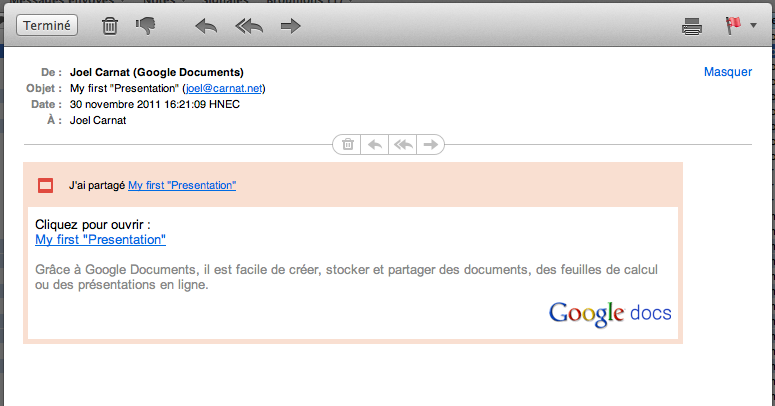The width and height of the screenshot is (775, 406).
Task: Click the red presentation icon
Action: click(45, 185)
